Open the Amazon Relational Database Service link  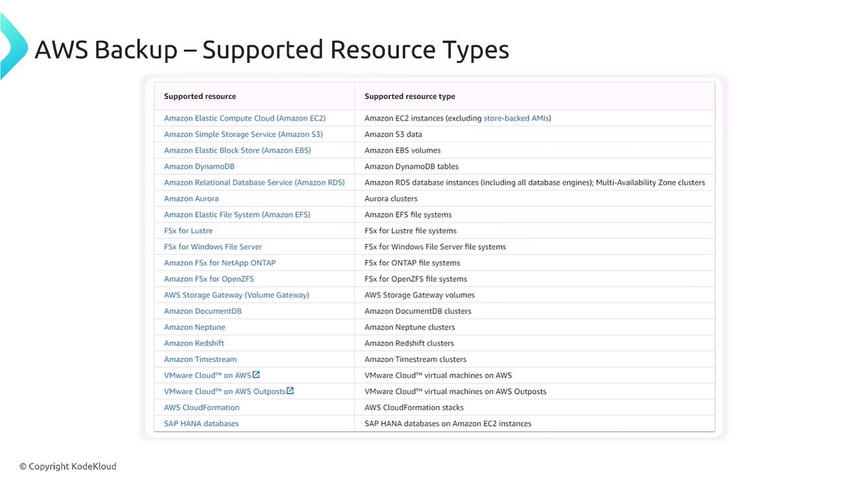(254, 182)
